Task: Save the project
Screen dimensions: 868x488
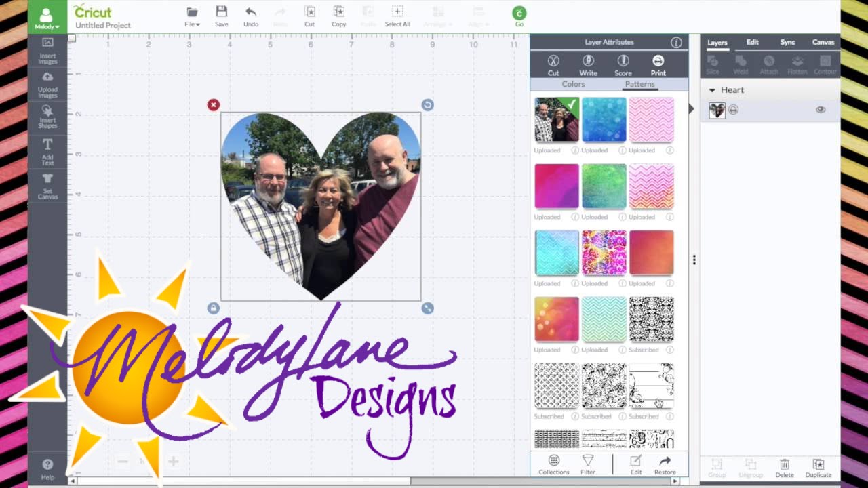Action: [221, 16]
